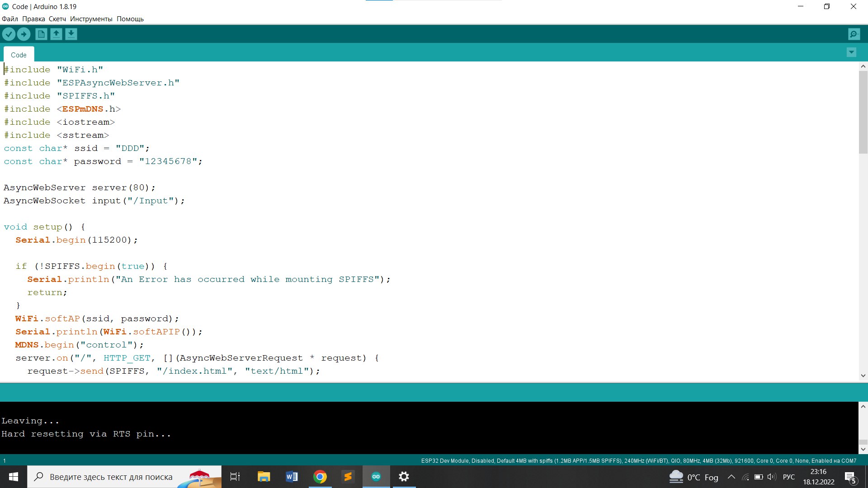The image size is (868, 488).
Task: Open the Файл menu
Action: (10, 19)
